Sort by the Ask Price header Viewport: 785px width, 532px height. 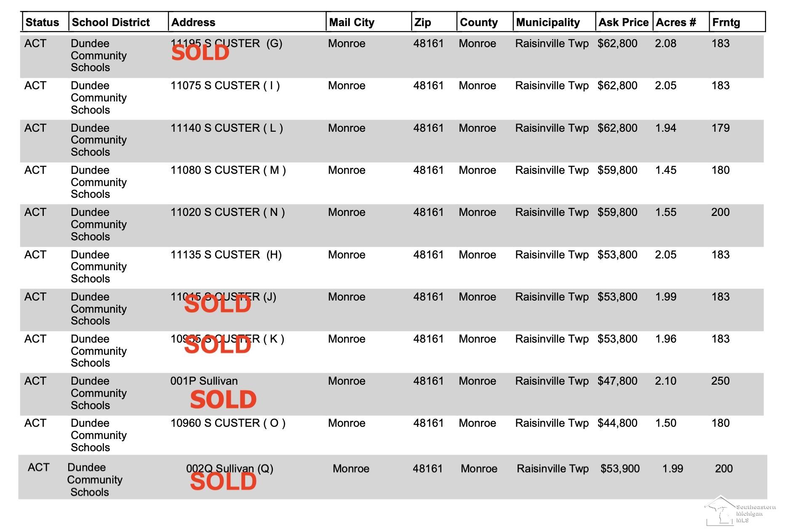(x=623, y=22)
